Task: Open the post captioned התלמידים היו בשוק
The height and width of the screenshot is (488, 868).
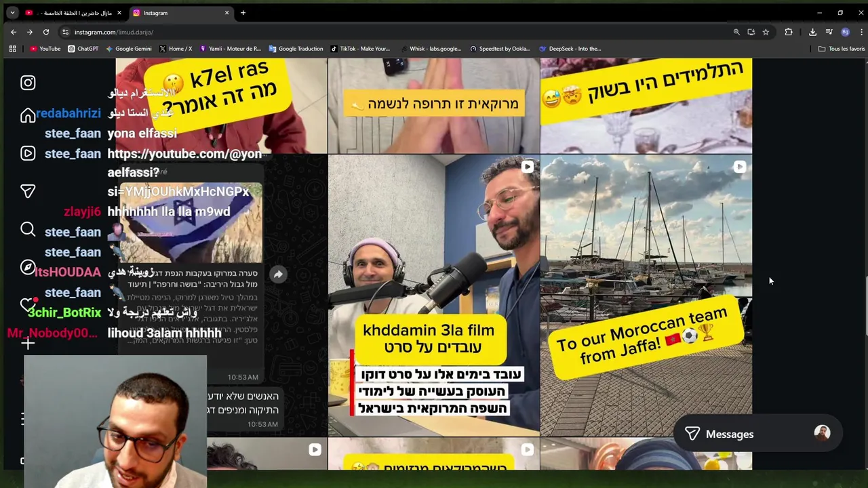Action: (646, 106)
